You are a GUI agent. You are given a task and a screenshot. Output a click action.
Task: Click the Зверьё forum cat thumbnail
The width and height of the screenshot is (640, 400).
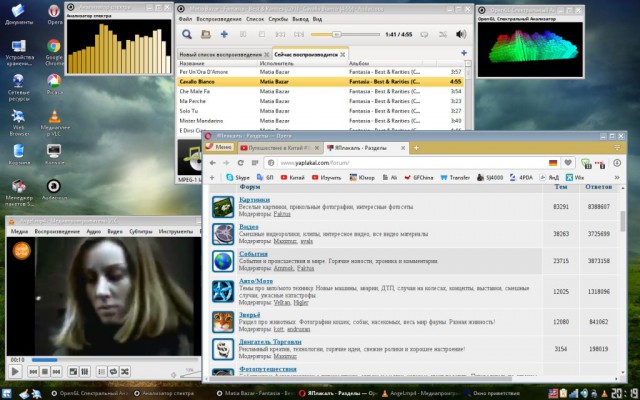coord(223,322)
